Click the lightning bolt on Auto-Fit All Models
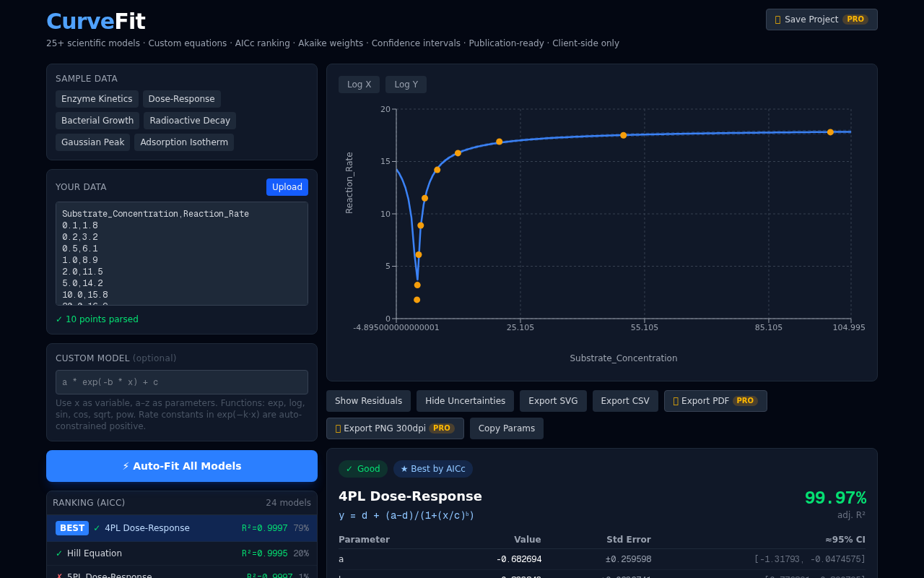 click(126, 466)
